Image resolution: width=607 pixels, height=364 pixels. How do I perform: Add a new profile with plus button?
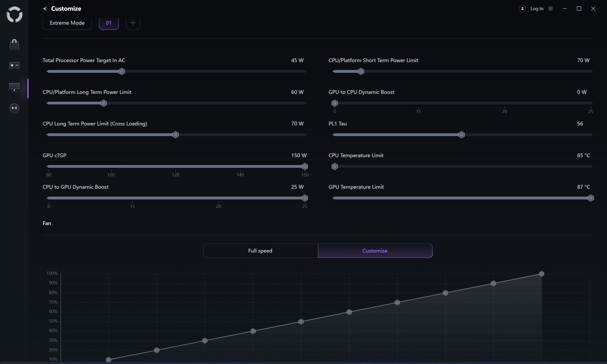133,23
